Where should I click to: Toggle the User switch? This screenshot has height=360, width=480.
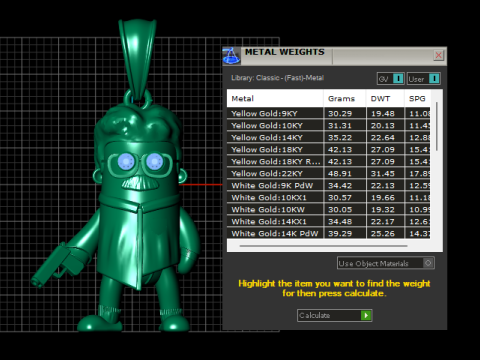coord(424,79)
